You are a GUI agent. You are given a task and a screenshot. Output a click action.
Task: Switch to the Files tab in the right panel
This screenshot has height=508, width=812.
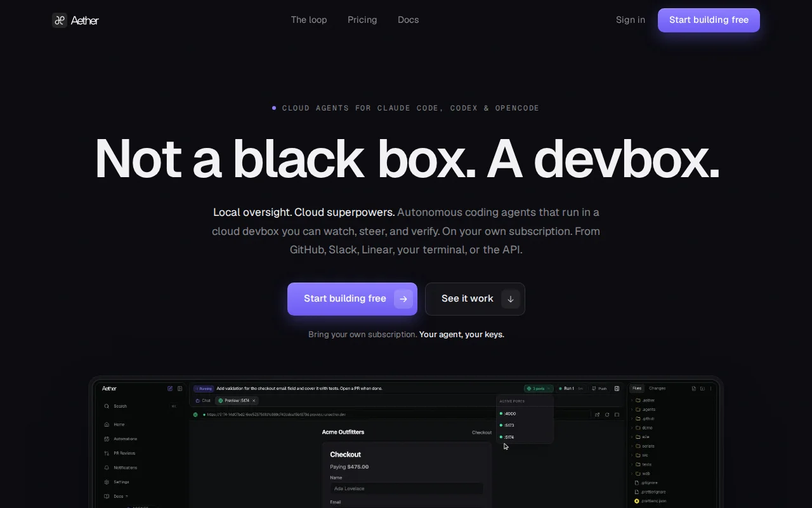(636, 389)
